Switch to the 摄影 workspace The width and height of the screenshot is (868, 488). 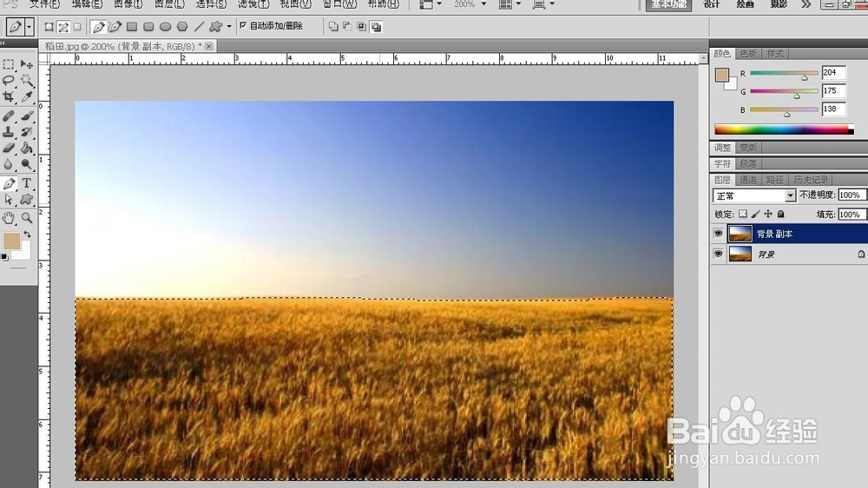pyautogui.click(x=779, y=4)
